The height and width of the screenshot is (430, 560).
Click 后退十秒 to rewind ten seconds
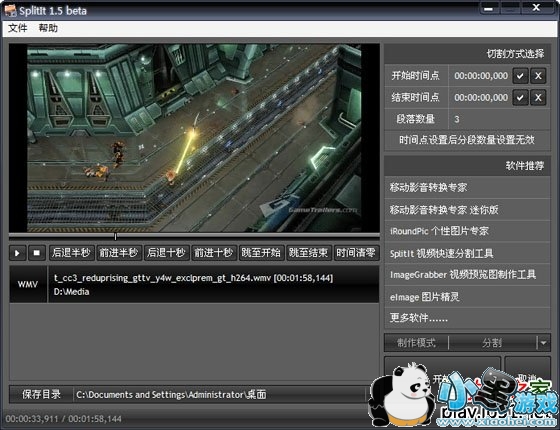166,253
